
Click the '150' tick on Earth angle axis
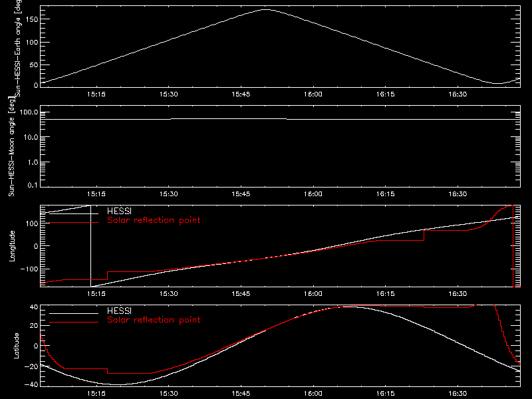click(32, 19)
